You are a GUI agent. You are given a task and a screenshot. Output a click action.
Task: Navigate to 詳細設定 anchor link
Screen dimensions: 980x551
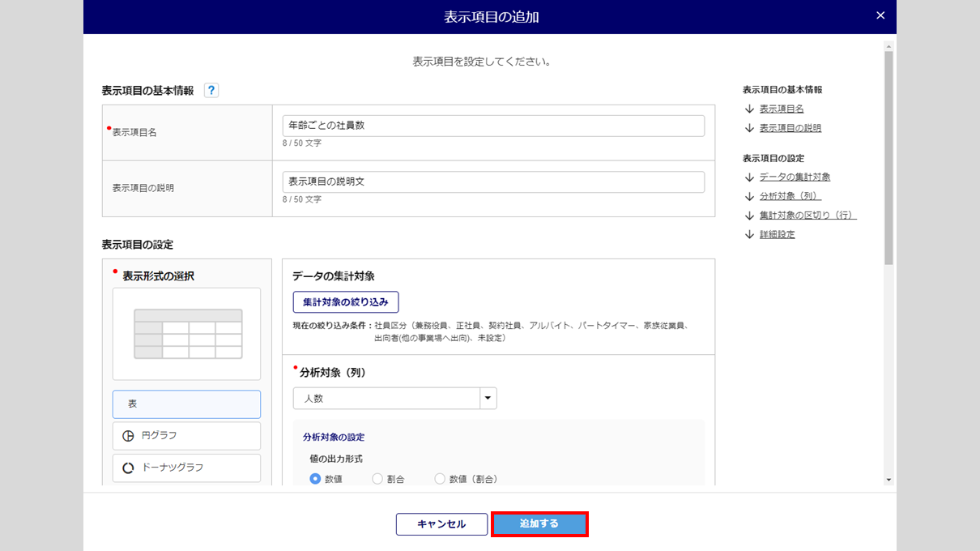[x=777, y=235]
